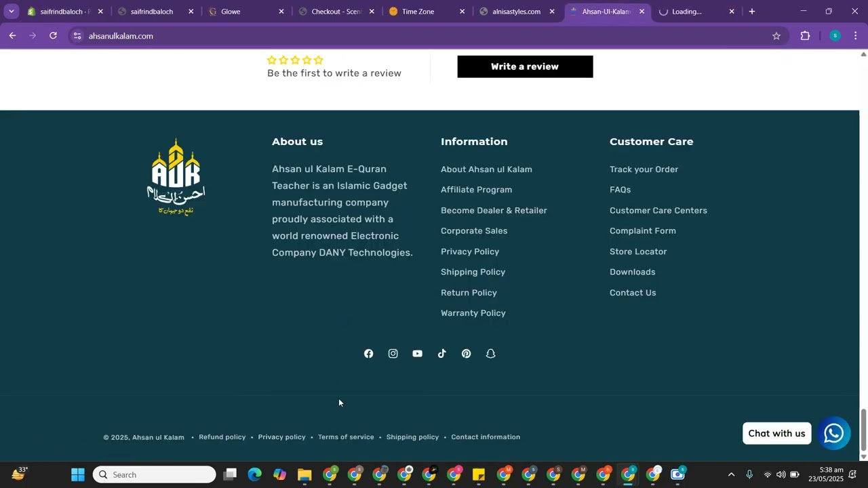Open Track your Order link
The height and width of the screenshot is (488, 868).
tap(644, 169)
